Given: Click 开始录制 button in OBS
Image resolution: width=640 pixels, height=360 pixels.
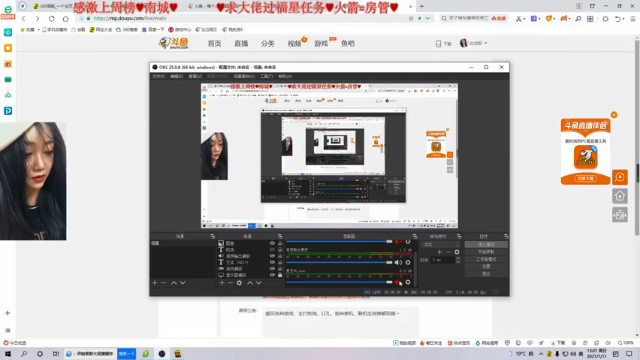Looking at the screenshot, I should click(486, 252).
